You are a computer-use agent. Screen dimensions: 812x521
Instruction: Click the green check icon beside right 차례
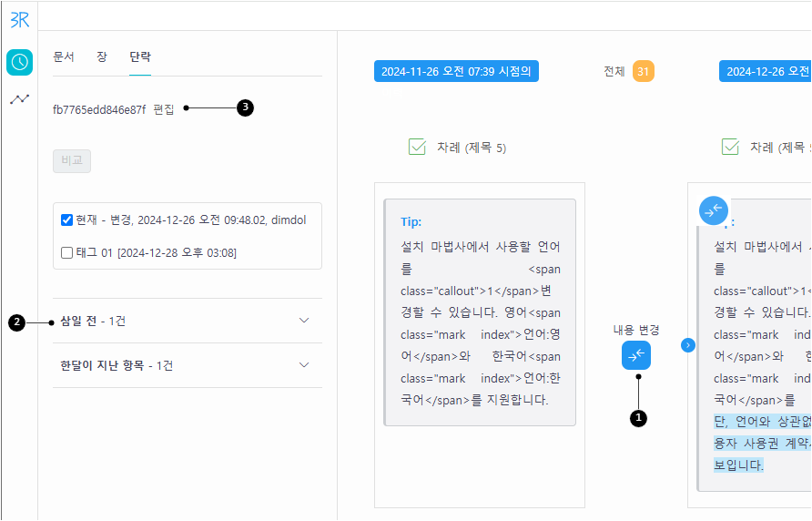tap(730, 148)
